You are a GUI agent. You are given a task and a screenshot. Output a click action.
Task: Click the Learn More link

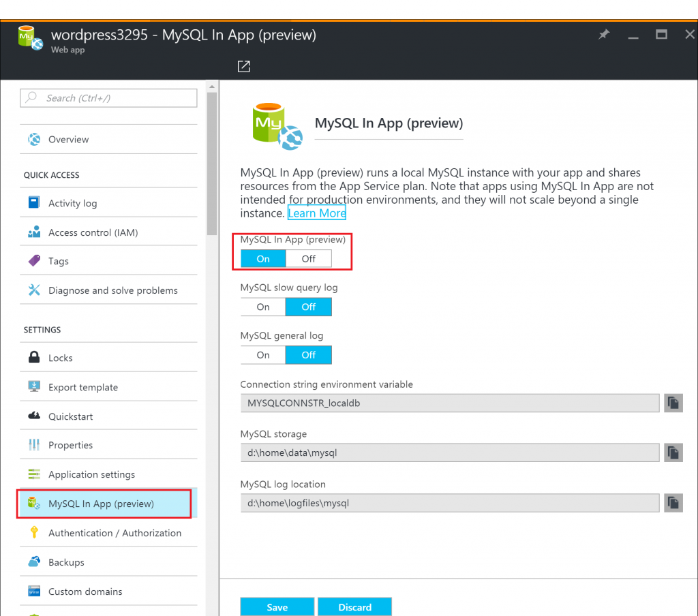coord(316,213)
